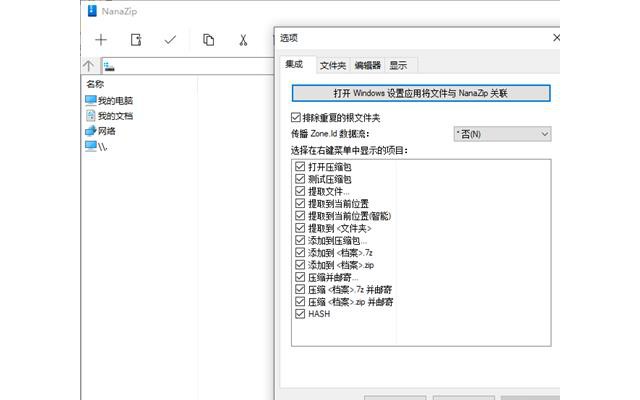Select 我的文档 in the file list

[x=109, y=116]
